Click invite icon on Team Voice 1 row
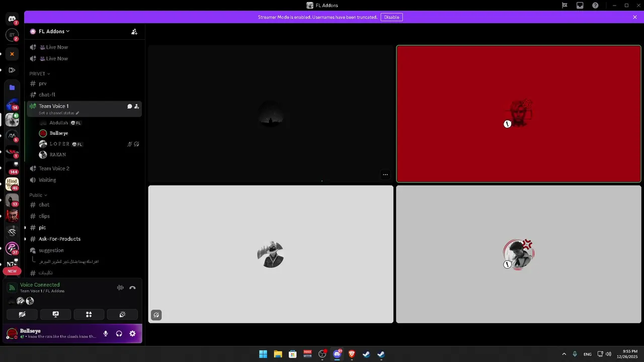This screenshot has width=644, height=362. (x=136, y=106)
